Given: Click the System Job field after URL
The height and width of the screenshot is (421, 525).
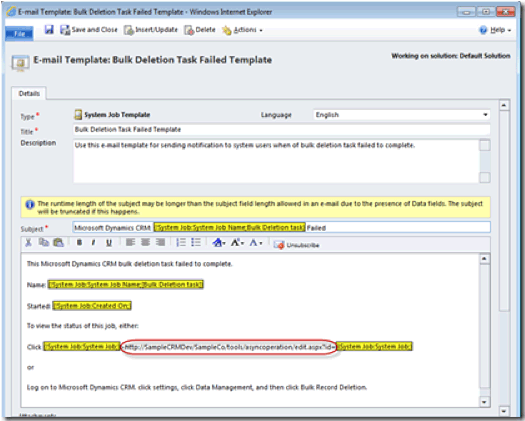Looking at the screenshot, I should pyautogui.click(x=375, y=347).
